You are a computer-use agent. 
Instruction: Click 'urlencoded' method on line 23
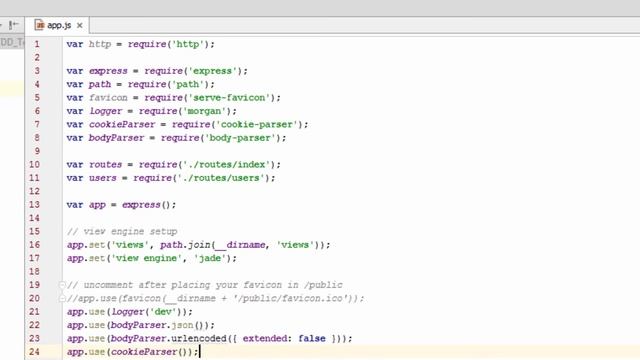coord(199,338)
